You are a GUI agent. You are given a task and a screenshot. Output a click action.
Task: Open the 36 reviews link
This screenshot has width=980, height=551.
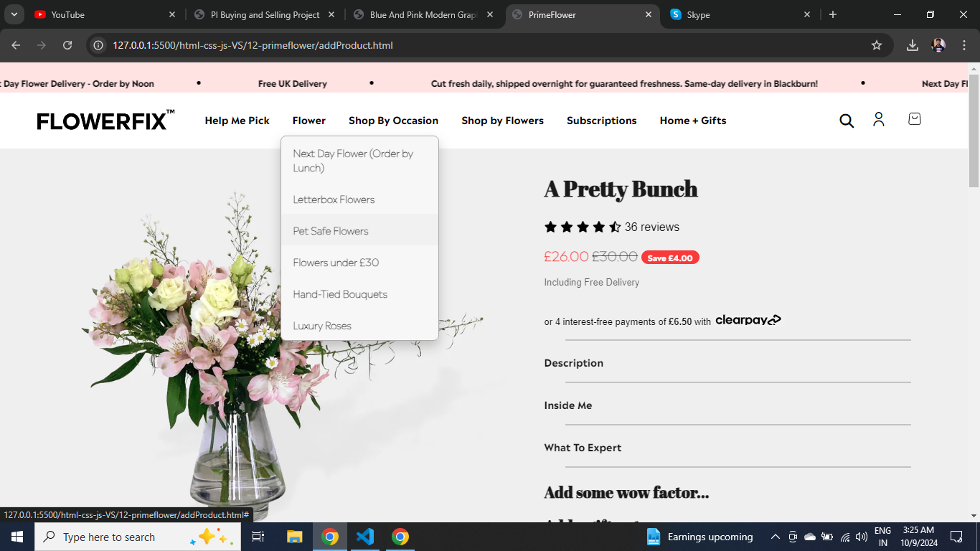click(652, 227)
